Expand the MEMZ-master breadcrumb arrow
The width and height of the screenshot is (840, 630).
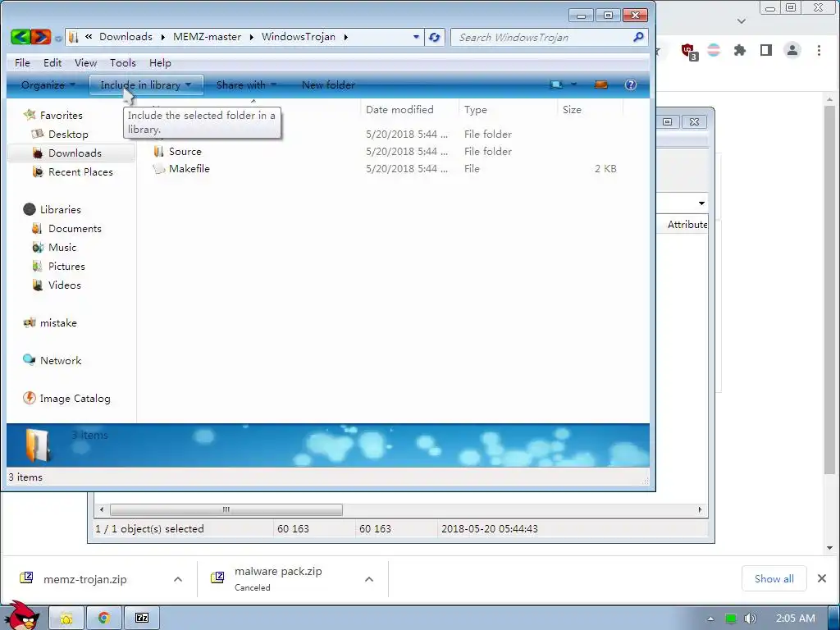click(251, 37)
